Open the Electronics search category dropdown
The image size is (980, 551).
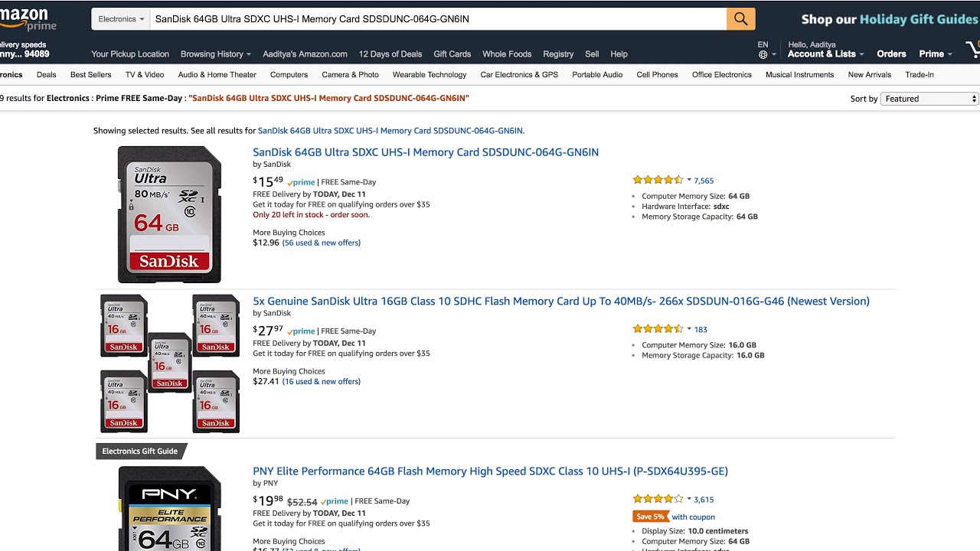tap(121, 19)
